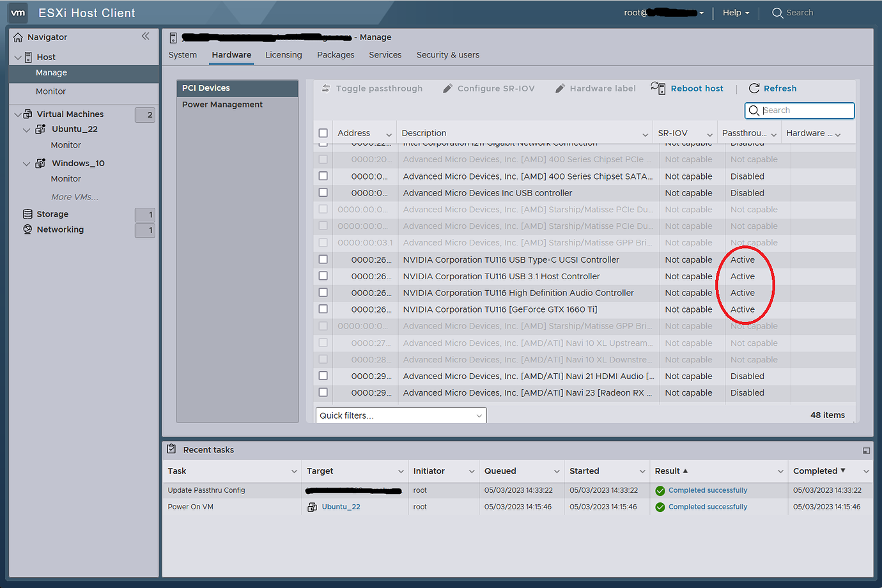882x588 pixels.
Task: Click the Refresh button label
Action: click(780, 88)
